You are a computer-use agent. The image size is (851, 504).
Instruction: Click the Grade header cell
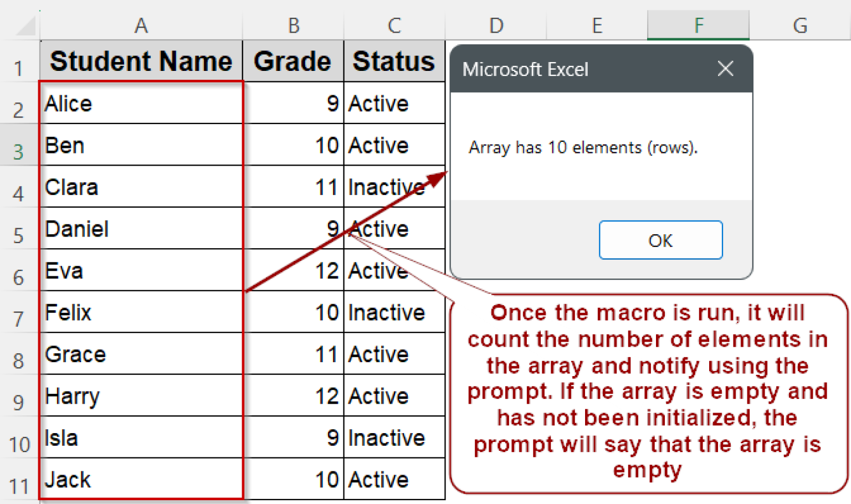point(293,61)
